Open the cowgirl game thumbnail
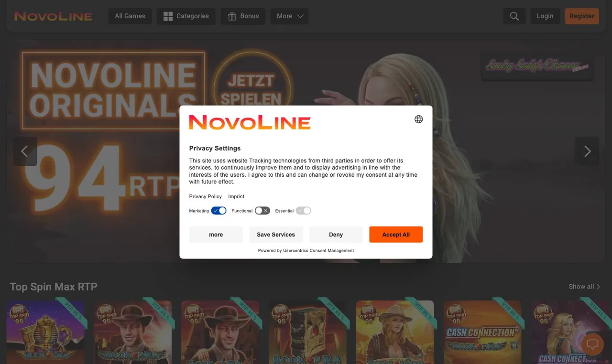The width and height of the screenshot is (612, 364). (395, 332)
